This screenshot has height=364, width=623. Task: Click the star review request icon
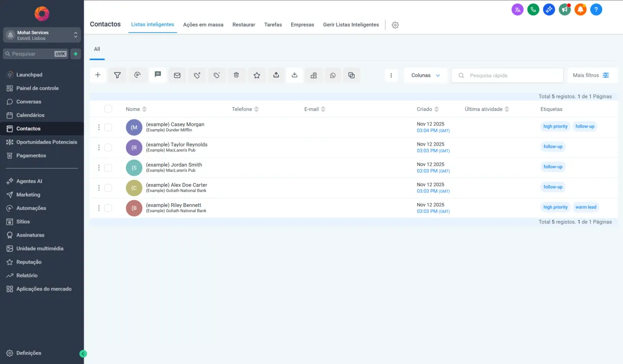pos(256,75)
